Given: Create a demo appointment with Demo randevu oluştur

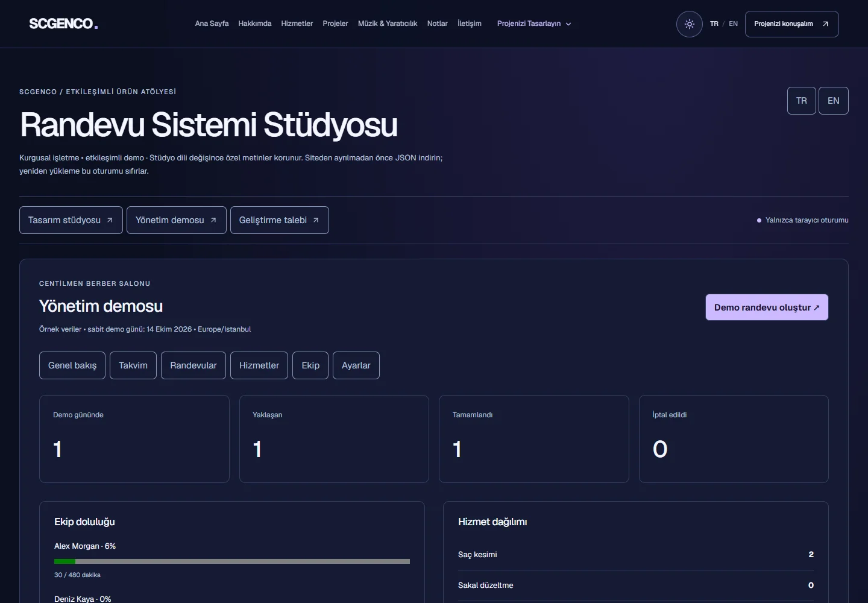Looking at the screenshot, I should click(767, 308).
